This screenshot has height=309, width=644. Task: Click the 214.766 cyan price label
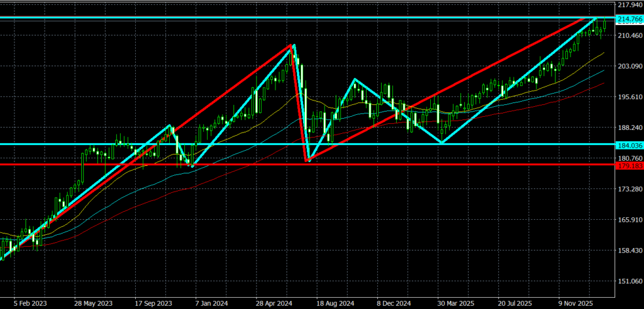629,19
